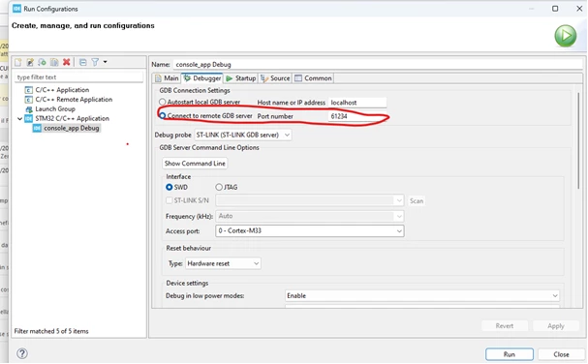Click the Port number field showing 61234

click(357, 116)
